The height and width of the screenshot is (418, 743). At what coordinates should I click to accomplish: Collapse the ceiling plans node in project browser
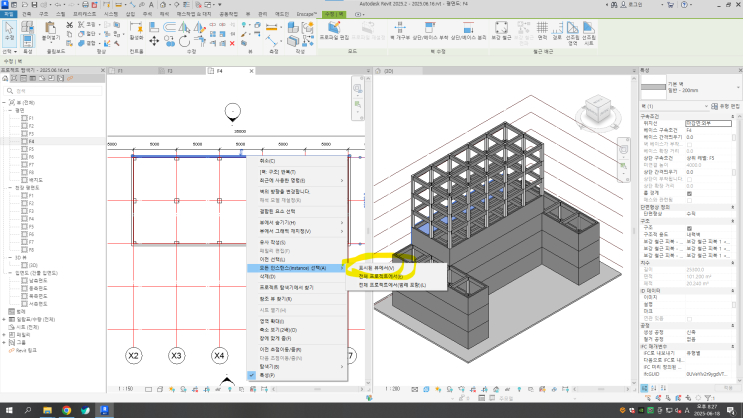click(10, 188)
